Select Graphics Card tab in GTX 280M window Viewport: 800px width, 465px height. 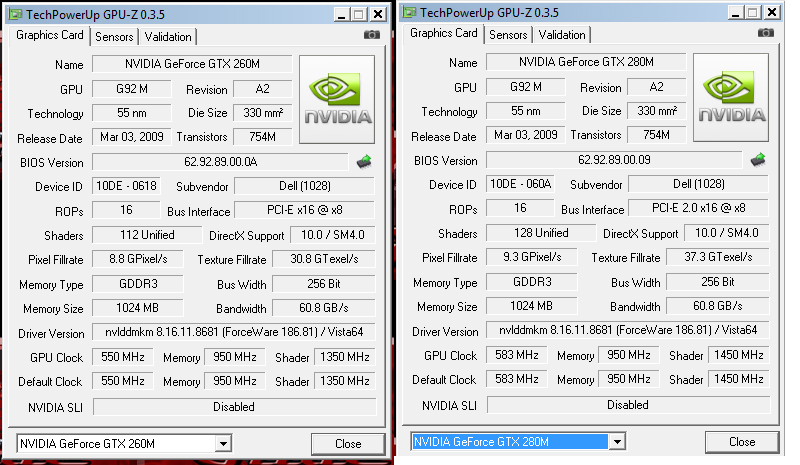443,33
